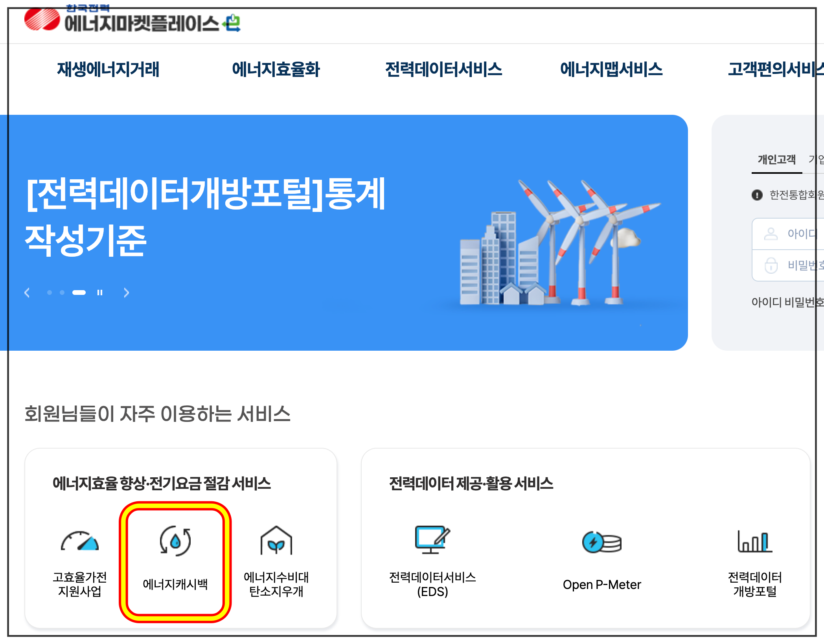The height and width of the screenshot is (644, 824).
Task: Open the 에너지맵서비스 menu
Action: pos(611,70)
